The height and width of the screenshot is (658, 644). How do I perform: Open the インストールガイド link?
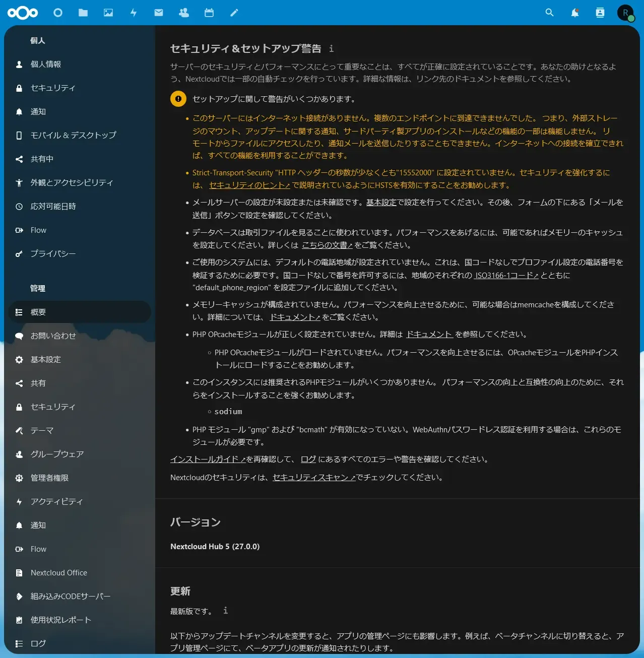(x=208, y=459)
